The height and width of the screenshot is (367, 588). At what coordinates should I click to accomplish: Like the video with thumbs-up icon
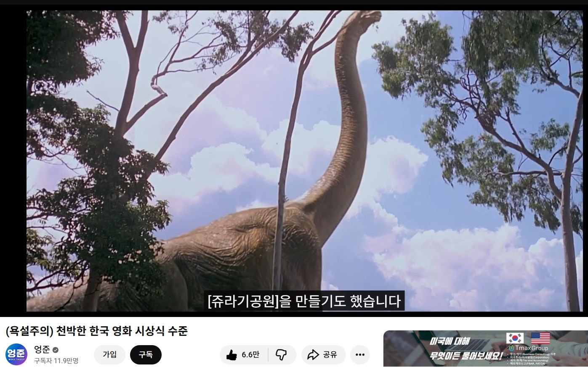coord(231,355)
